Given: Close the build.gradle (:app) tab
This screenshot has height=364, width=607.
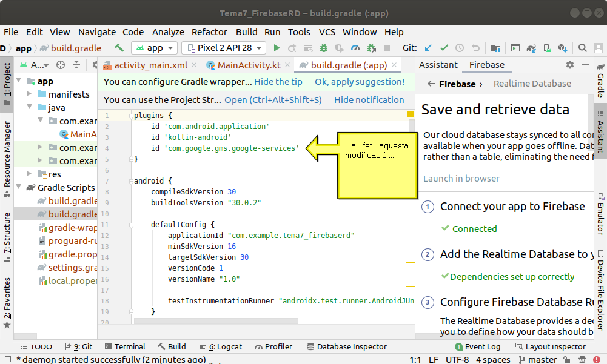Looking at the screenshot, I should click(394, 65).
